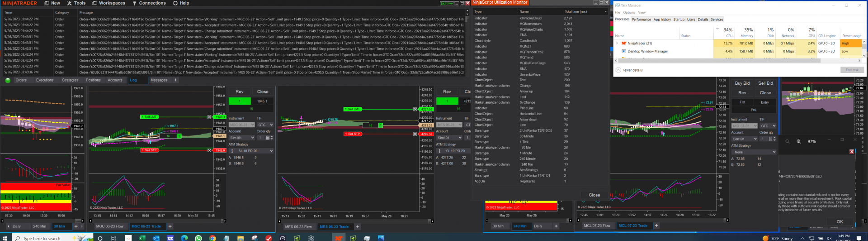Screen dimensions: 868x241
Task: Open the MES 06-23 instrument dropdown
Action: click(x=449, y=125)
